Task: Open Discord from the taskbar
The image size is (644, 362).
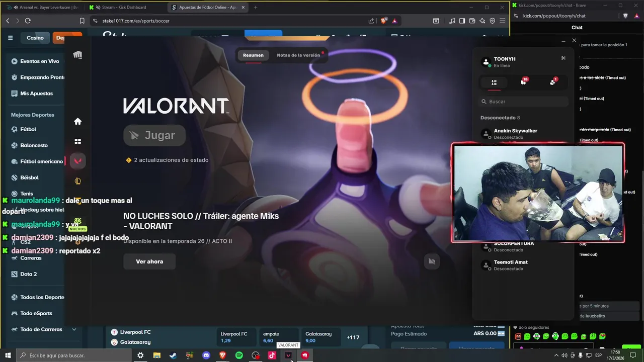Action: tap(206, 355)
